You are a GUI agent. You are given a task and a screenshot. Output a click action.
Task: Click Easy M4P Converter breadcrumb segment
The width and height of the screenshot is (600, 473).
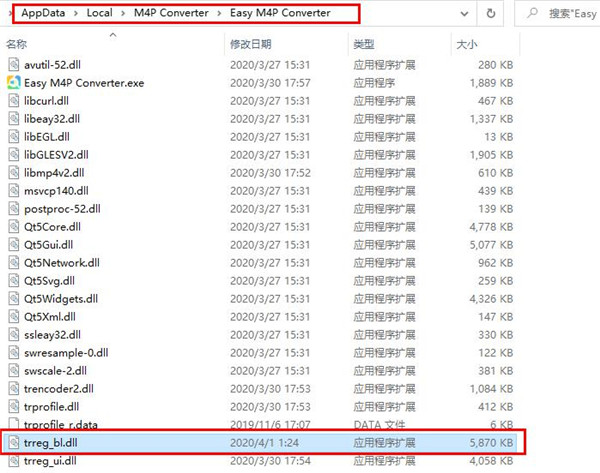[x=280, y=13]
